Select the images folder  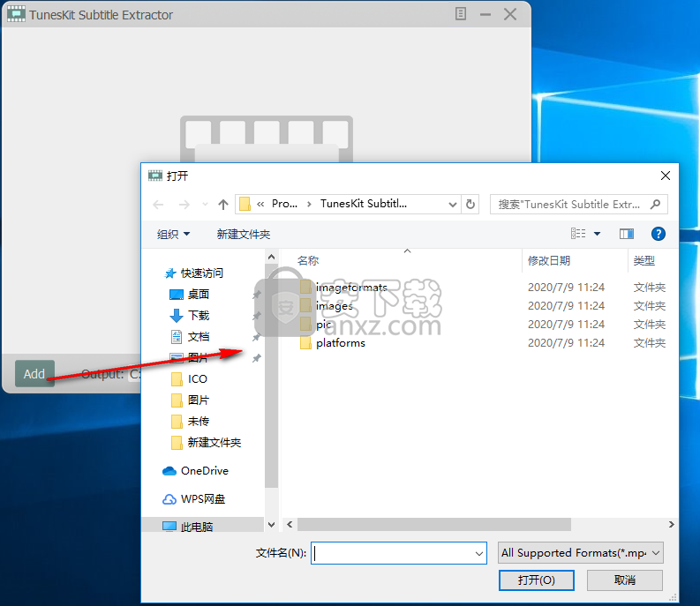(x=335, y=306)
